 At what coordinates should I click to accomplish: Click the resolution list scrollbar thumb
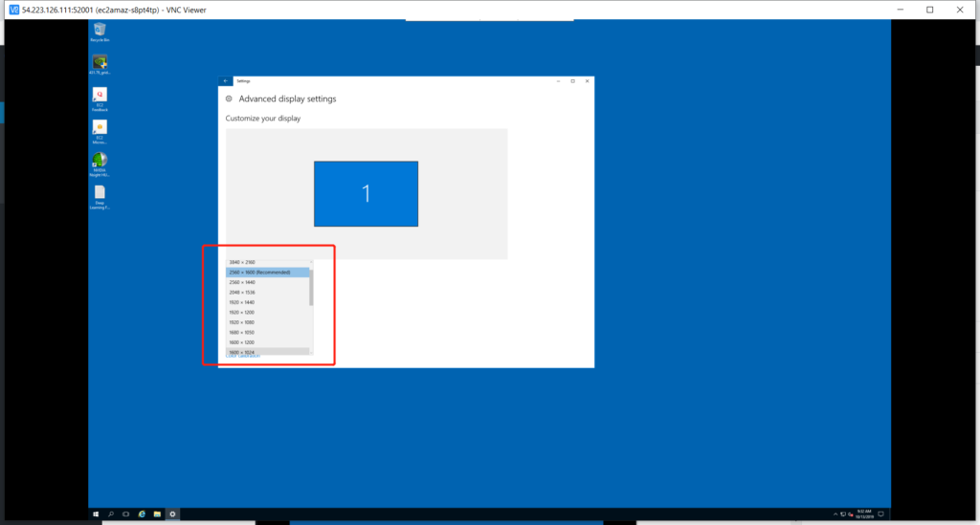[x=311, y=287]
